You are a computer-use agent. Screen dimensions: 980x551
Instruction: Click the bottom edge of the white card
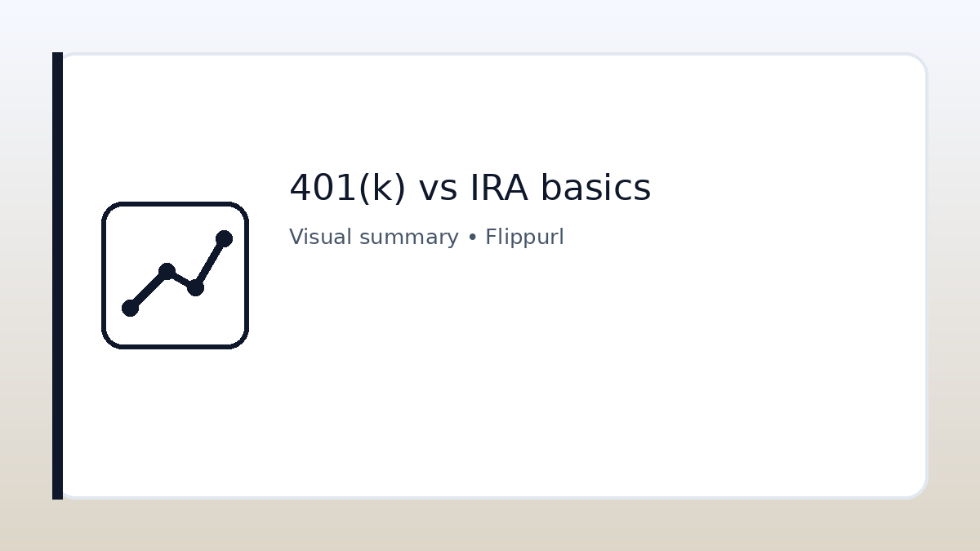[490, 497]
